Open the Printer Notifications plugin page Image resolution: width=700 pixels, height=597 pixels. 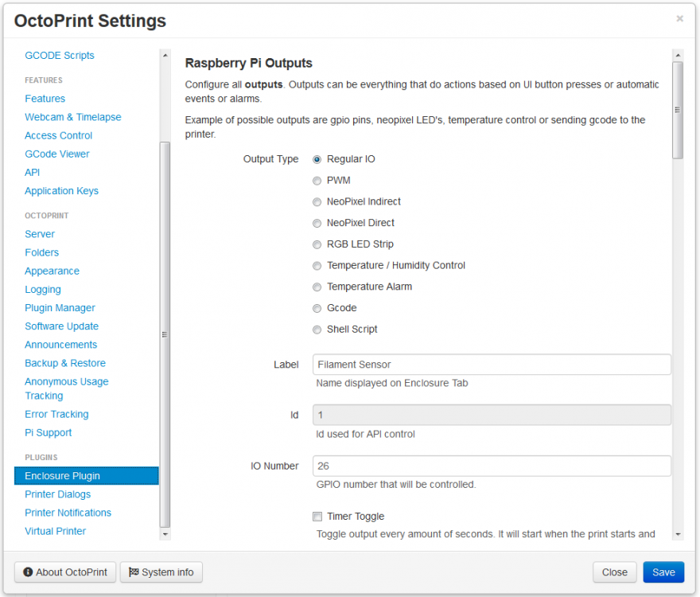(68, 513)
